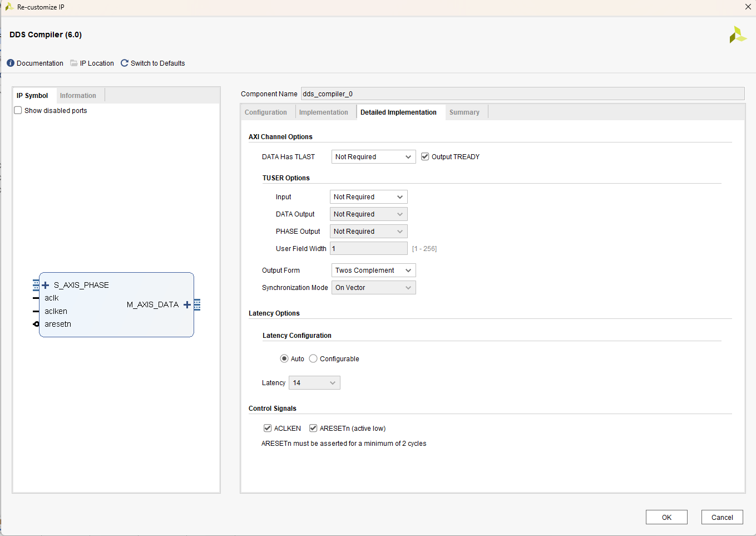Click the aresetn port label
Image resolution: width=756 pixels, height=536 pixels.
point(58,324)
